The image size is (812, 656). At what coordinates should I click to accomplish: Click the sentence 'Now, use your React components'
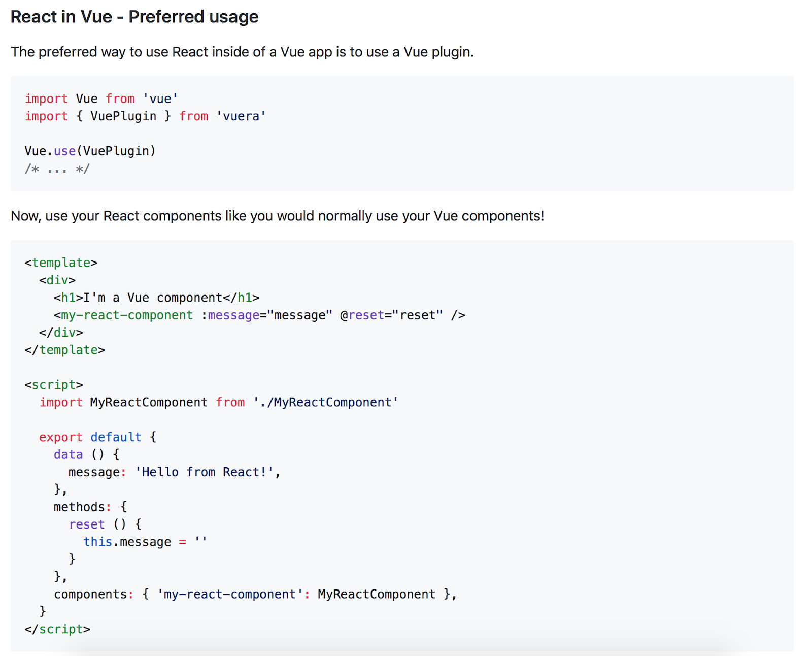coord(278,216)
